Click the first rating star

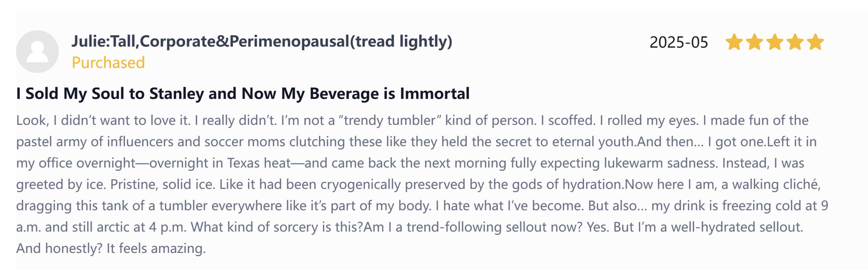734,42
